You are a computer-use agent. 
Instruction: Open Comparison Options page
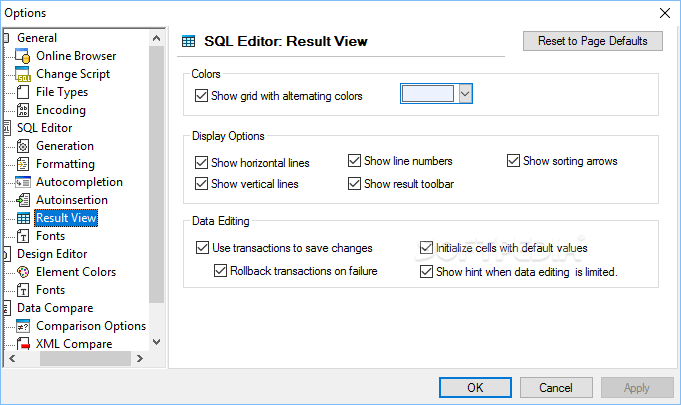tap(91, 326)
